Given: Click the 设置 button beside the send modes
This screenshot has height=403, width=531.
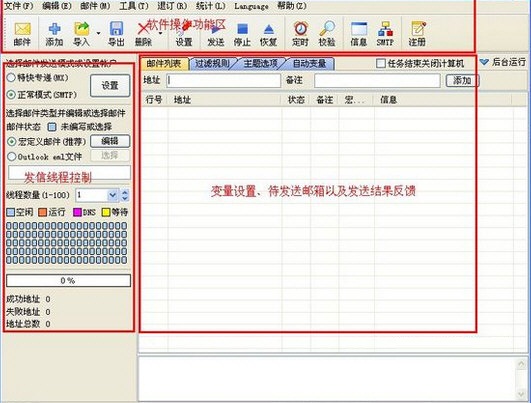Looking at the screenshot, I should pyautogui.click(x=110, y=86).
